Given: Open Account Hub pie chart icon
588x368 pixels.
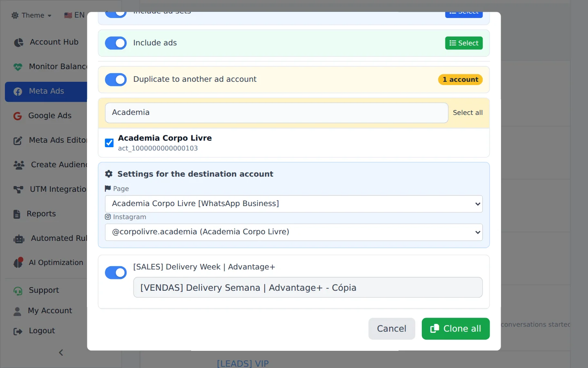Looking at the screenshot, I should (18, 43).
